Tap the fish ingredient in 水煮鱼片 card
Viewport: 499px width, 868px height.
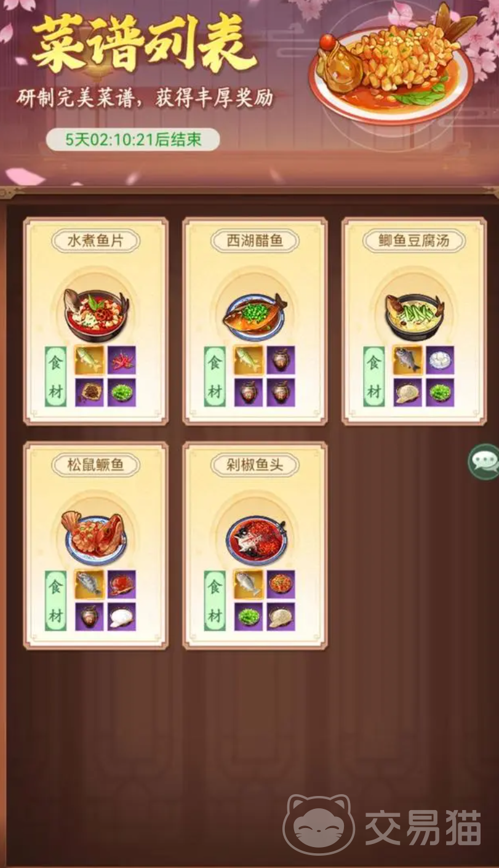click(89, 360)
